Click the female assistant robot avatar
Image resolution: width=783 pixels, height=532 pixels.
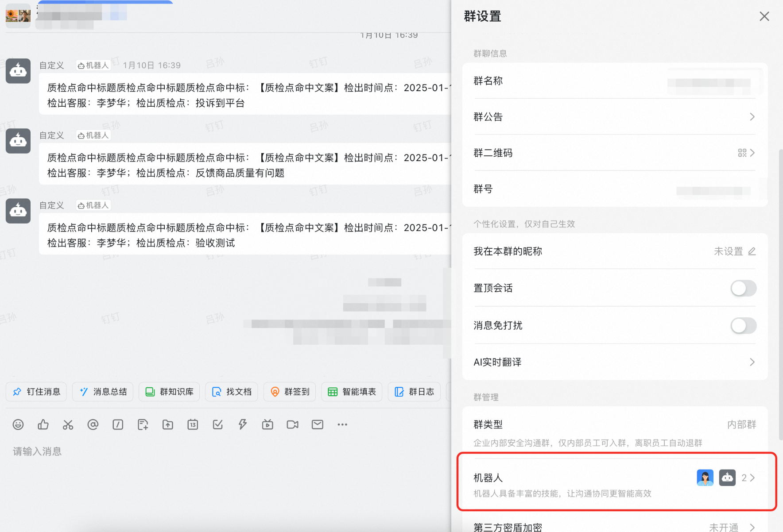tap(705, 478)
